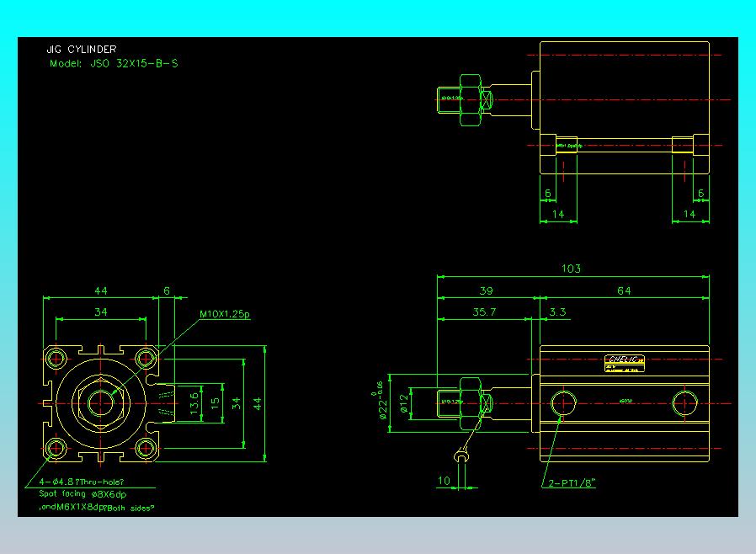
Task: Click the vertical "34" hole spacing dimension
Action: tap(236, 403)
